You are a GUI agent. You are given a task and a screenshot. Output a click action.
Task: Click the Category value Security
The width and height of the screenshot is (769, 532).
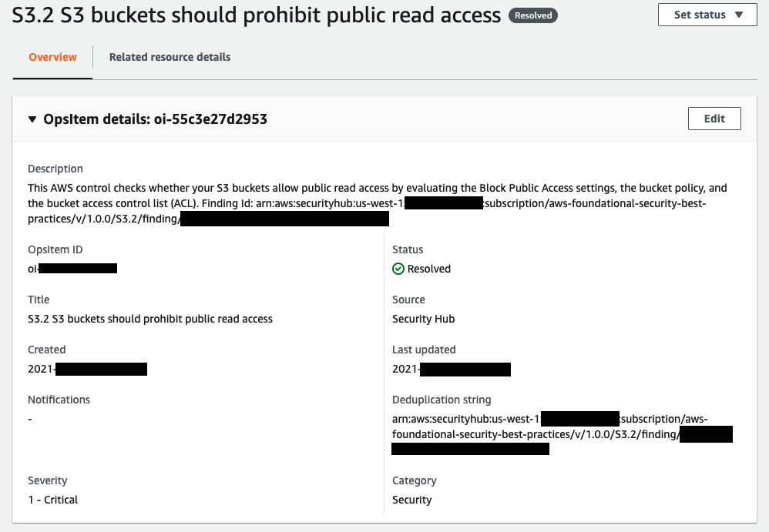(x=411, y=499)
